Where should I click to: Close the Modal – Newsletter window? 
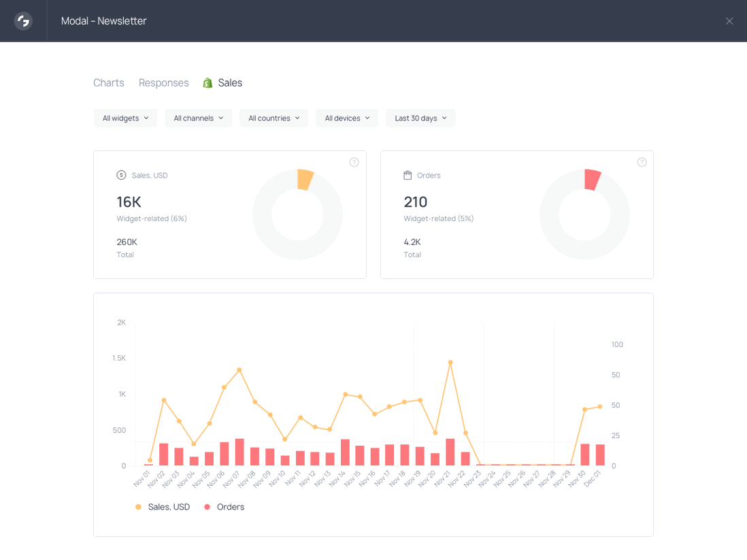tap(729, 20)
